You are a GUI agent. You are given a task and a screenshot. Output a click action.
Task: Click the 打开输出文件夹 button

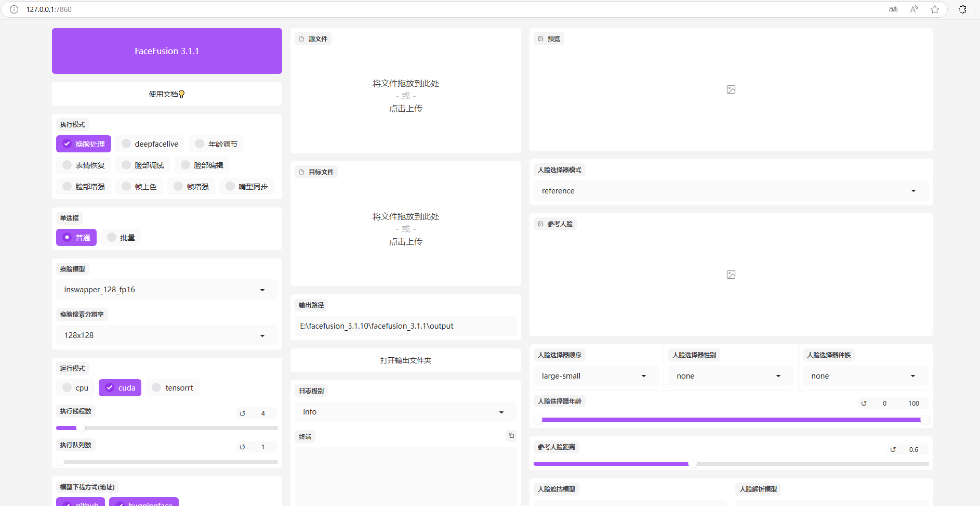(x=405, y=360)
